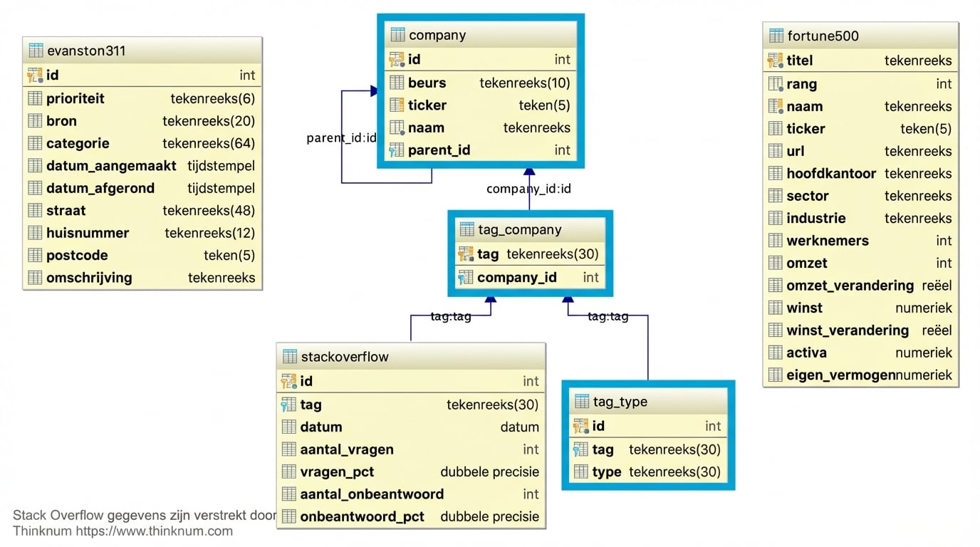Viewport: 980px width, 547px height.
Task: Click the key icon next to evanston311's id column
Action: tap(32, 75)
